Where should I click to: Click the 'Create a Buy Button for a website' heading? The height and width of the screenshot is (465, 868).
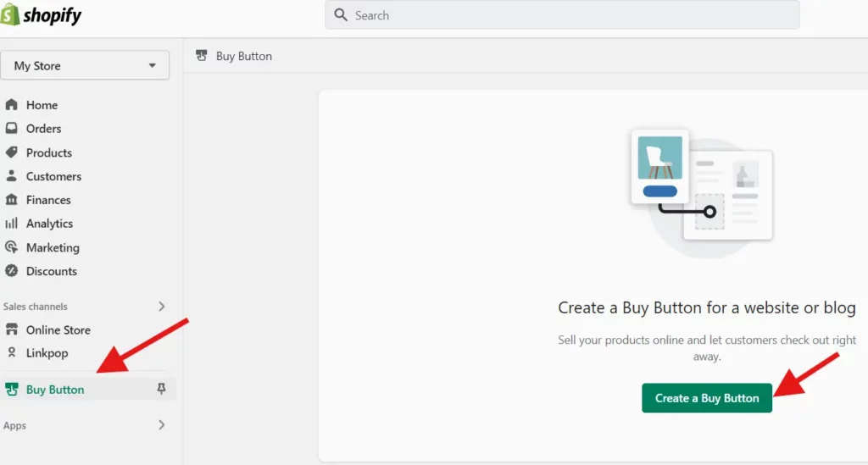[707, 308]
